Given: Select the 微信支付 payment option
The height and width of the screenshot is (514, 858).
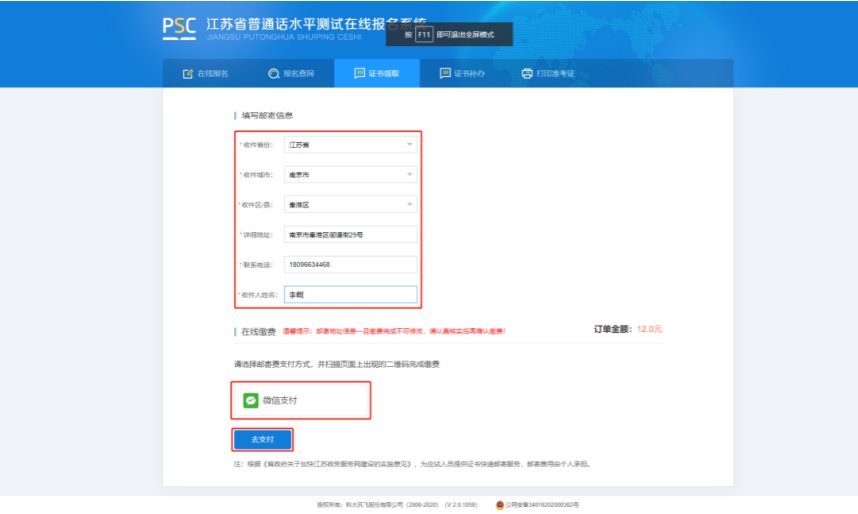Looking at the screenshot, I should point(301,401).
